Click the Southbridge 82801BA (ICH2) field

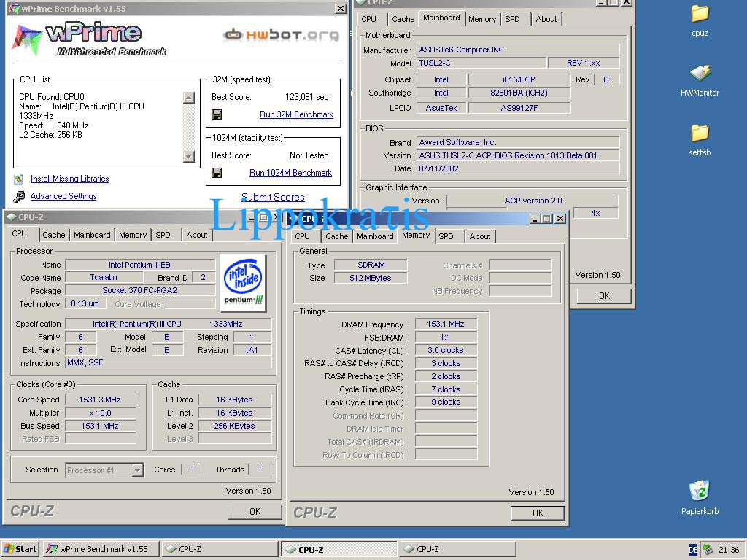pyautogui.click(x=519, y=93)
